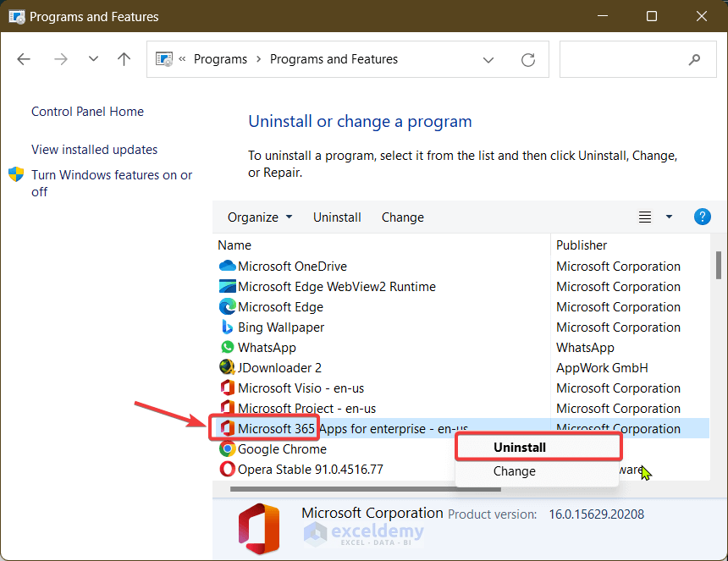This screenshot has width=728, height=561.
Task: Click the Opera Stable icon
Action: [227, 470]
